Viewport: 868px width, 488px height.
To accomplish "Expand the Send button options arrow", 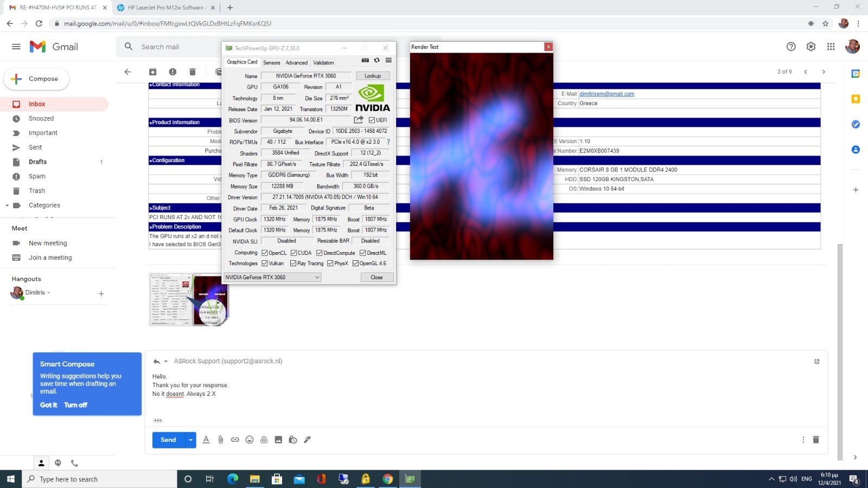I will click(x=190, y=440).
